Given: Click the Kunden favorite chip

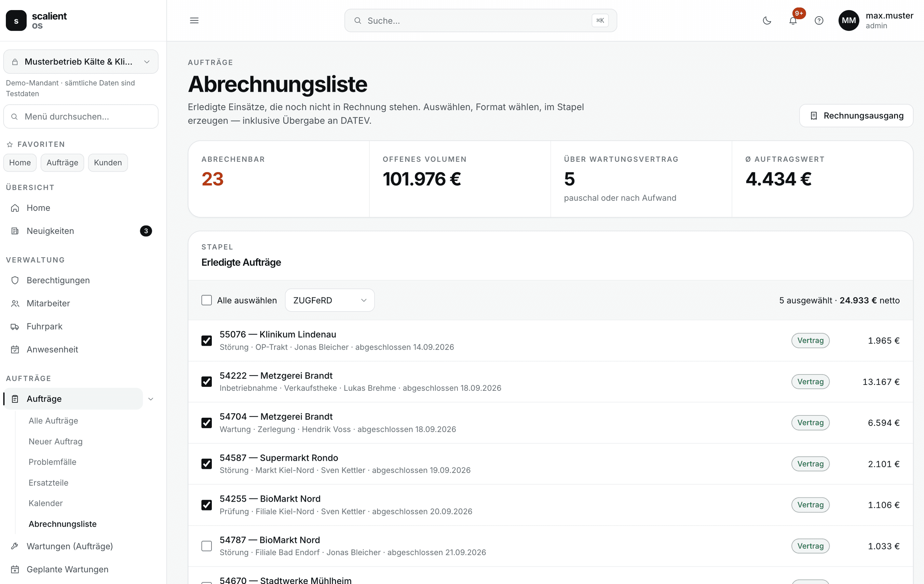Looking at the screenshot, I should tap(108, 162).
